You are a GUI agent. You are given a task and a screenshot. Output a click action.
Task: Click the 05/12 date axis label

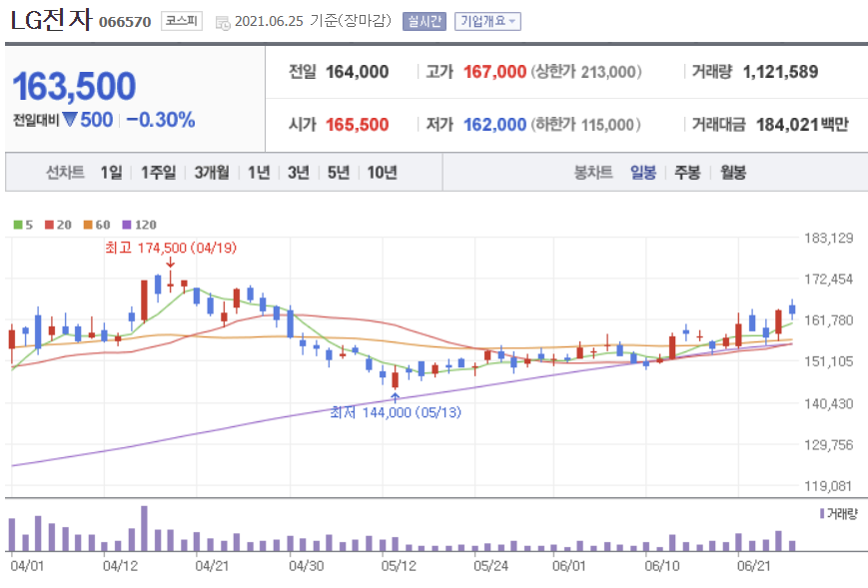pos(399,566)
